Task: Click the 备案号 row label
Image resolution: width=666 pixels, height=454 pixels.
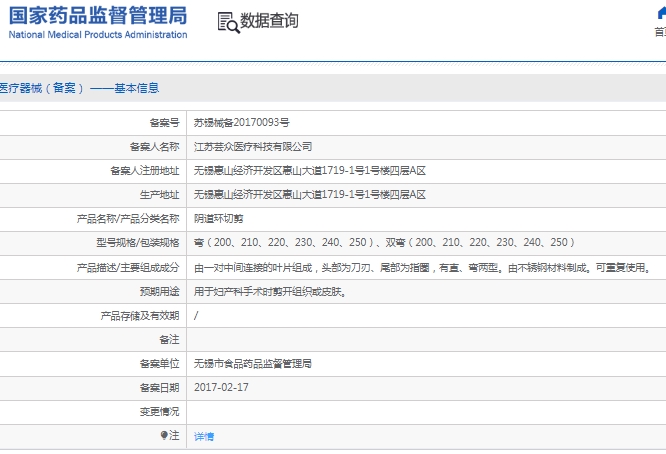Action: [164, 123]
